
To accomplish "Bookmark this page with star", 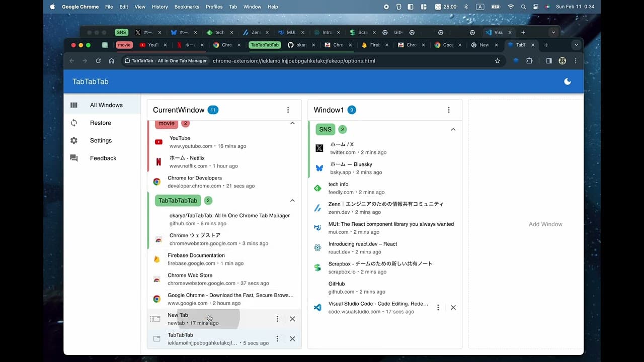I will point(498,61).
